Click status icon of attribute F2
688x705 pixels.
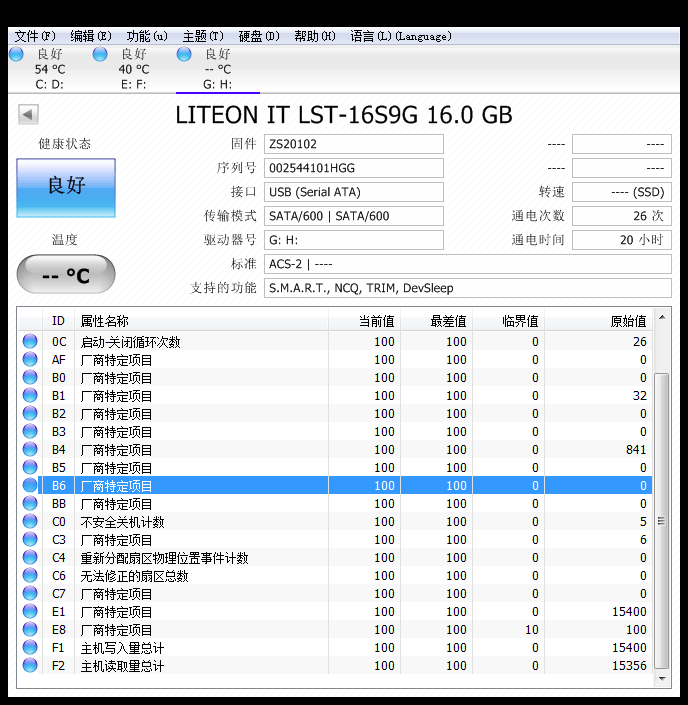click(30, 665)
